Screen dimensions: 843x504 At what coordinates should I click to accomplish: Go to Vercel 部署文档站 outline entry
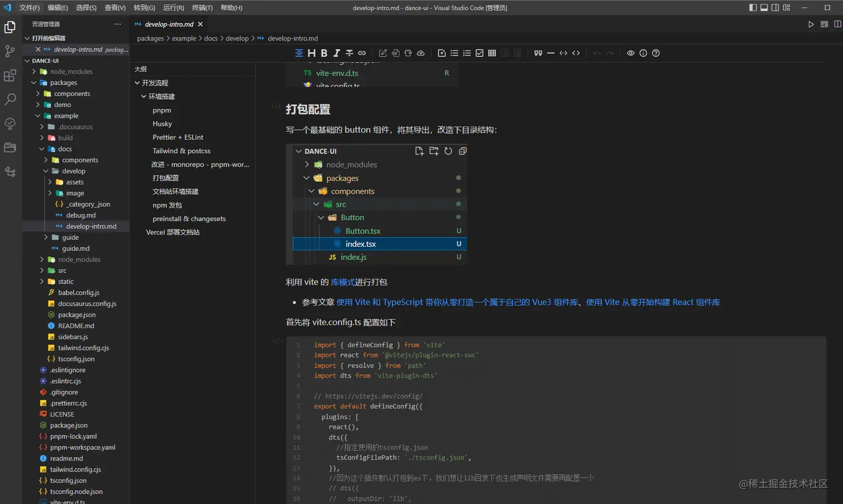click(173, 232)
